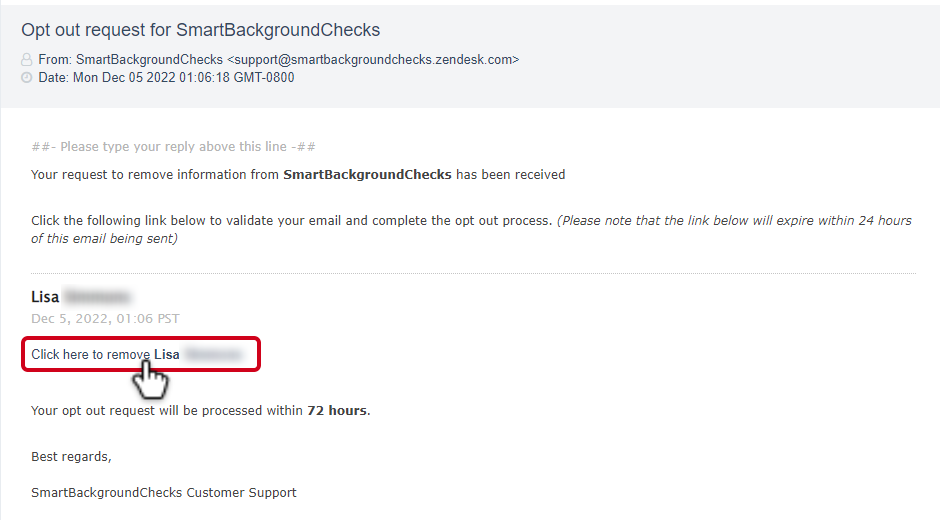940x520 pixels.
Task: Click the 'Click the following link below' sentence
Action: pyautogui.click(x=291, y=220)
